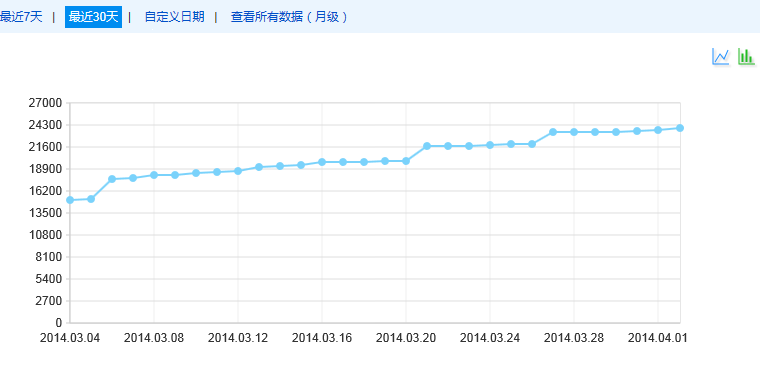
Task: Click x-axis label 2014.03.12
Action: tap(238, 338)
